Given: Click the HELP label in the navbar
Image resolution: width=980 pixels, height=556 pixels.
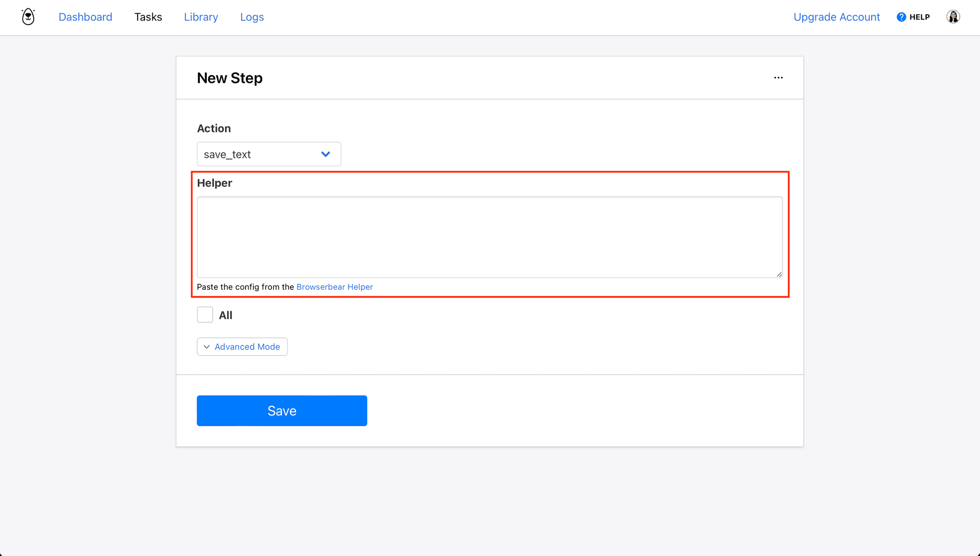Looking at the screenshot, I should [919, 16].
